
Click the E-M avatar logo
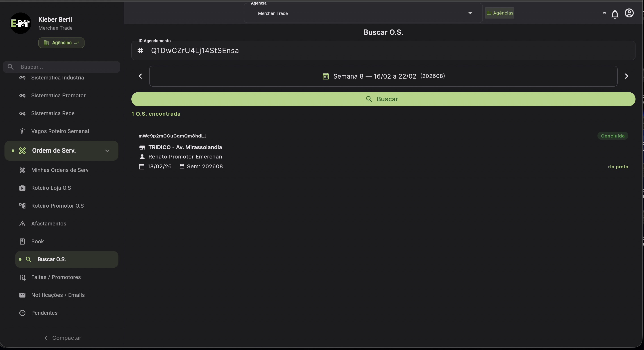pos(21,23)
